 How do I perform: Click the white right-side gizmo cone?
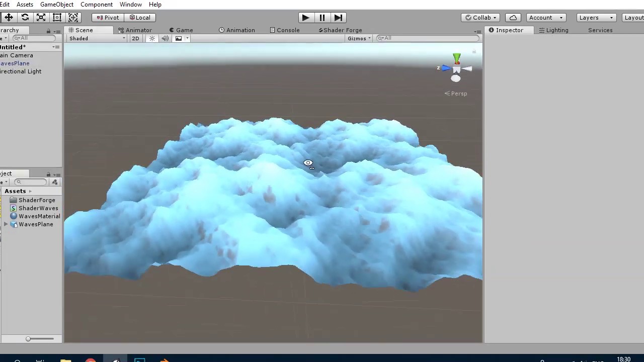[467, 69]
